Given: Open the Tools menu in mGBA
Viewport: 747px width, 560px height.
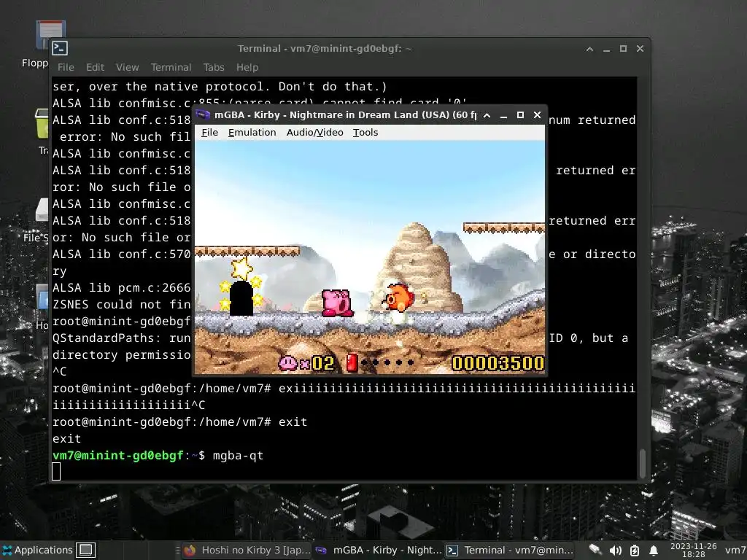Looking at the screenshot, I should [365, 133].
